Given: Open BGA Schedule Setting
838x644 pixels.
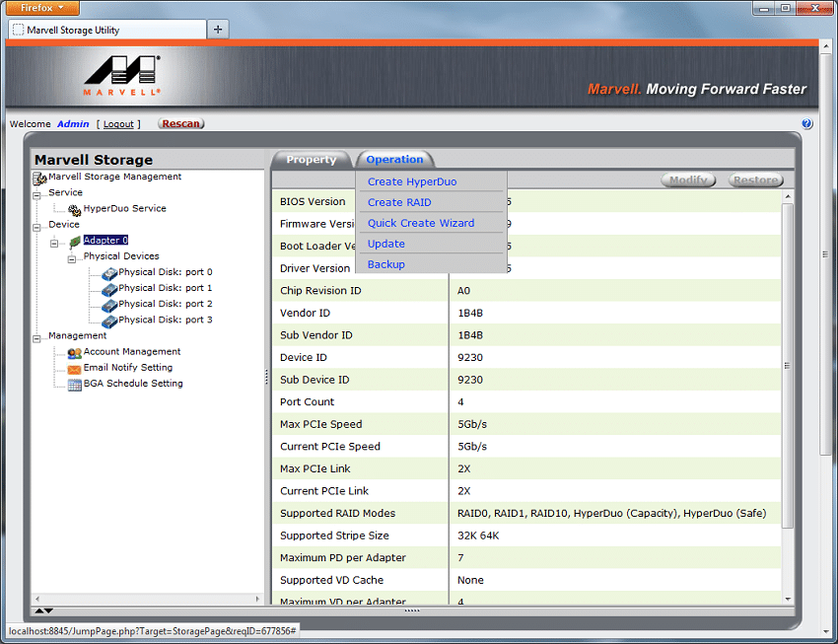Looking at the screenshot, I should click(x=133, y=384).
